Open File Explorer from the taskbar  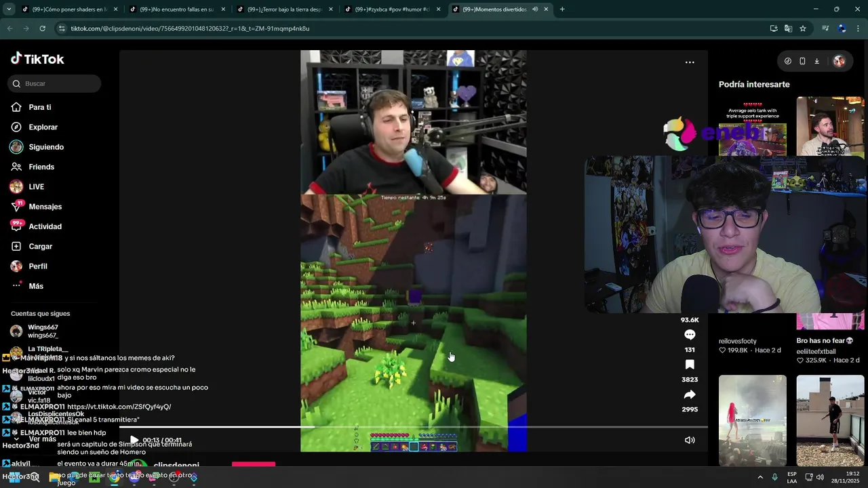point(54,477)
